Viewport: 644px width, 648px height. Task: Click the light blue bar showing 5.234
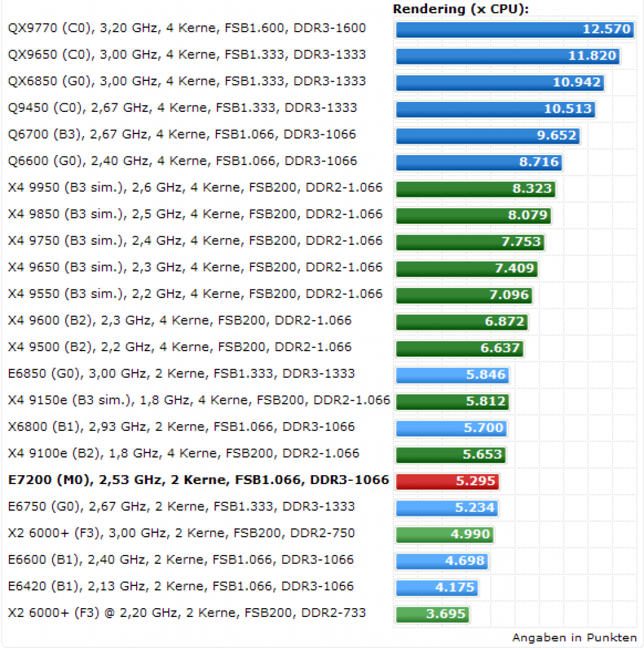pos(447,508)
